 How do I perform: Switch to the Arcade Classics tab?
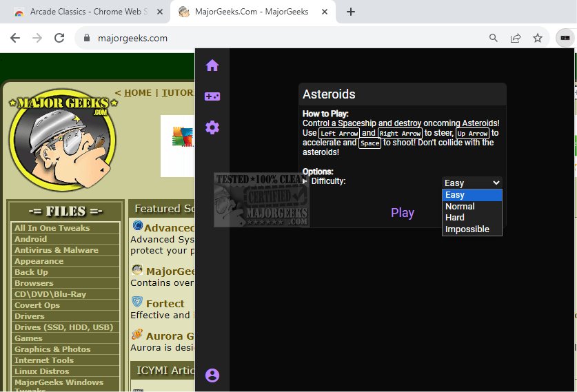(x=85, y=12)
